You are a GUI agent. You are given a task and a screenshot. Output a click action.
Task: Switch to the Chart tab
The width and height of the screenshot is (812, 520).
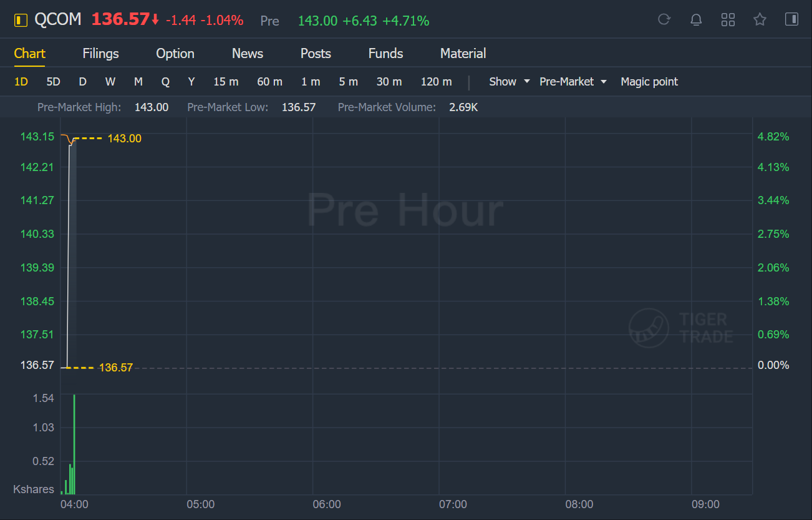[30, 54]
